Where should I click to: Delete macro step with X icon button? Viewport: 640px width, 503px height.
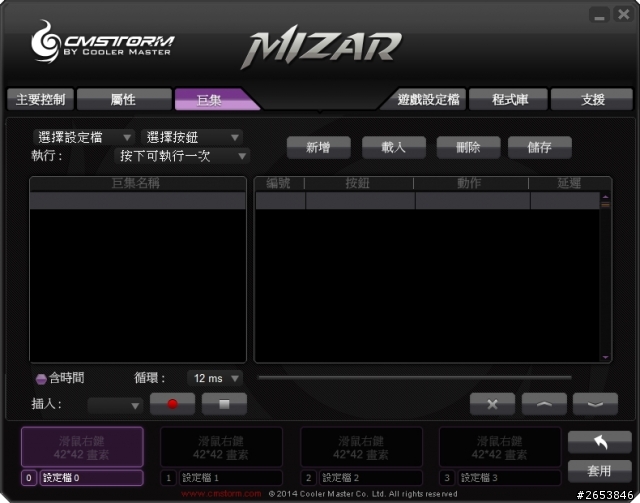[x=492, y=404]
